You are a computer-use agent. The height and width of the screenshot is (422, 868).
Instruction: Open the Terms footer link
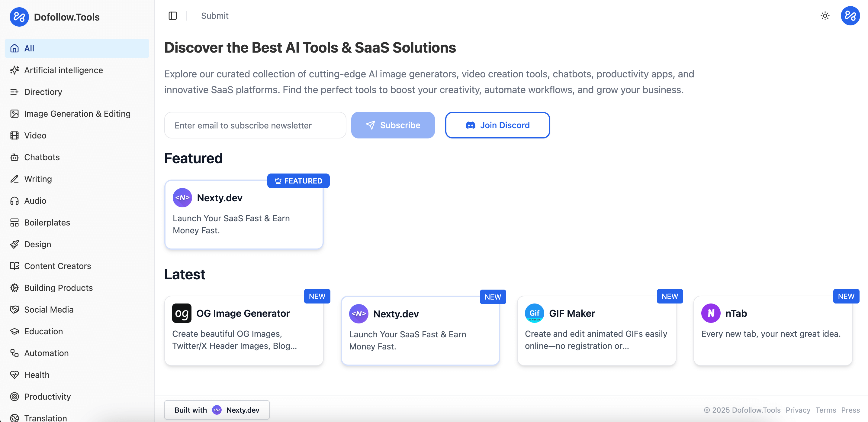825,410
